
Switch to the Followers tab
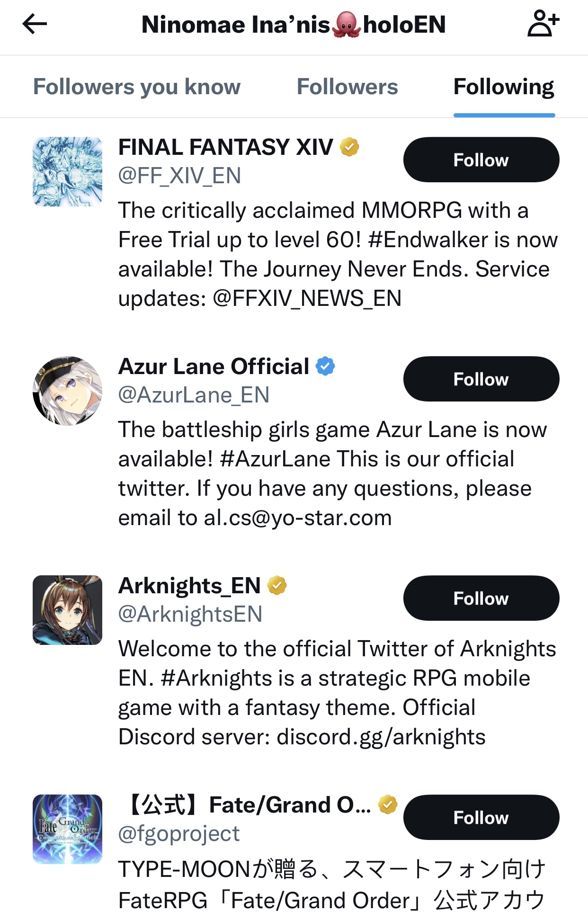(347, 87)
